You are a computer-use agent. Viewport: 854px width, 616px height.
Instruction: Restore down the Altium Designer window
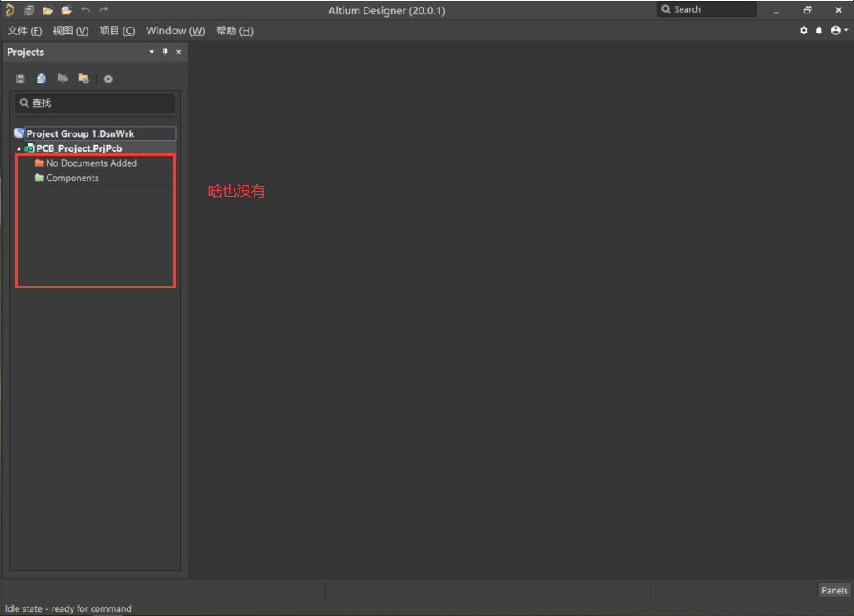pos(807,10)
